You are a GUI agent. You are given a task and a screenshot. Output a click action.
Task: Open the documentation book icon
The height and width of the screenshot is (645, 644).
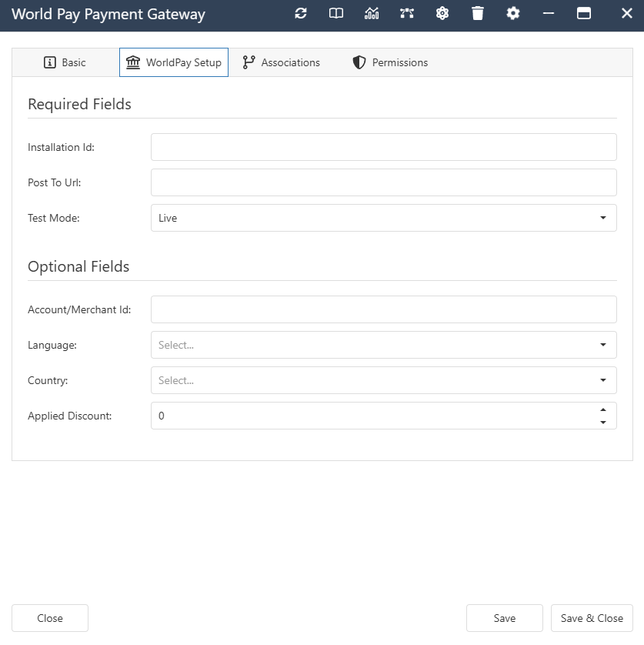click(x=335, y=13)
